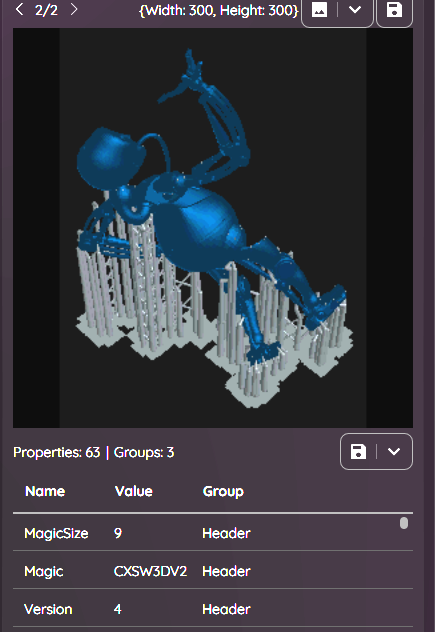
Task: Click the 3D robot model thumbnail preview
Action: [x=213, y=228]
